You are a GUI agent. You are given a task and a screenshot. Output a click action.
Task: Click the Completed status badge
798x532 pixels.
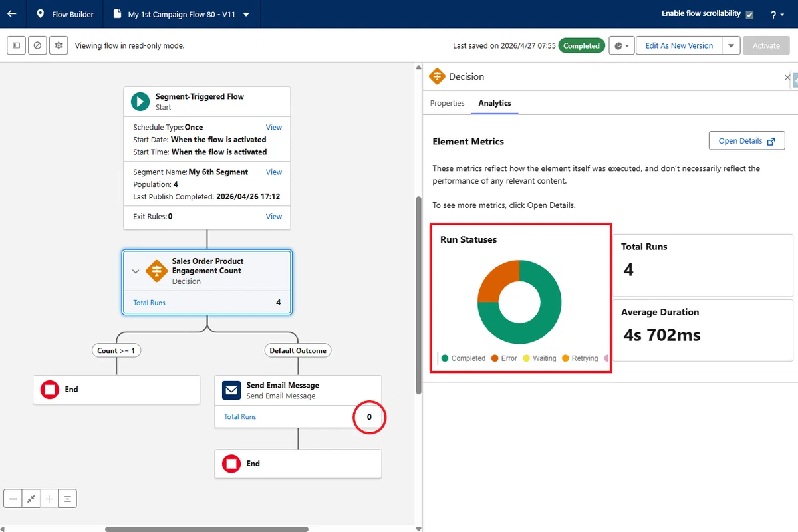click(582, 45)
